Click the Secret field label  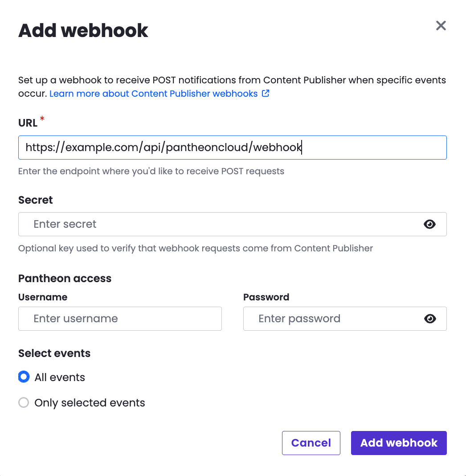point(36,200)
